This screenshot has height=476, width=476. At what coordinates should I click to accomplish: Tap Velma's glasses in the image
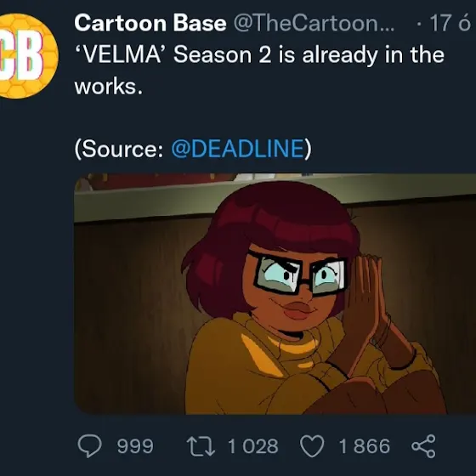(x=299, y=274)
